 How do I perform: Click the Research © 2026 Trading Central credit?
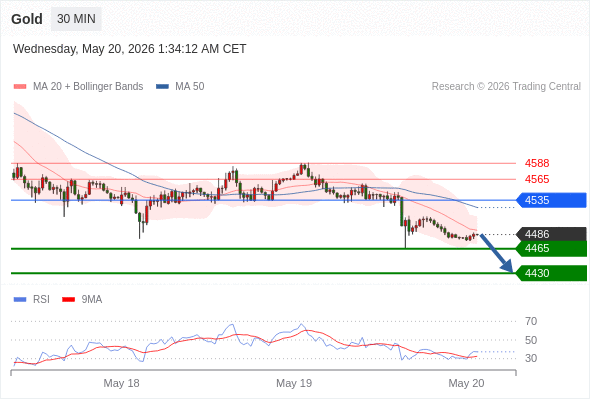(x=506, y=87)
